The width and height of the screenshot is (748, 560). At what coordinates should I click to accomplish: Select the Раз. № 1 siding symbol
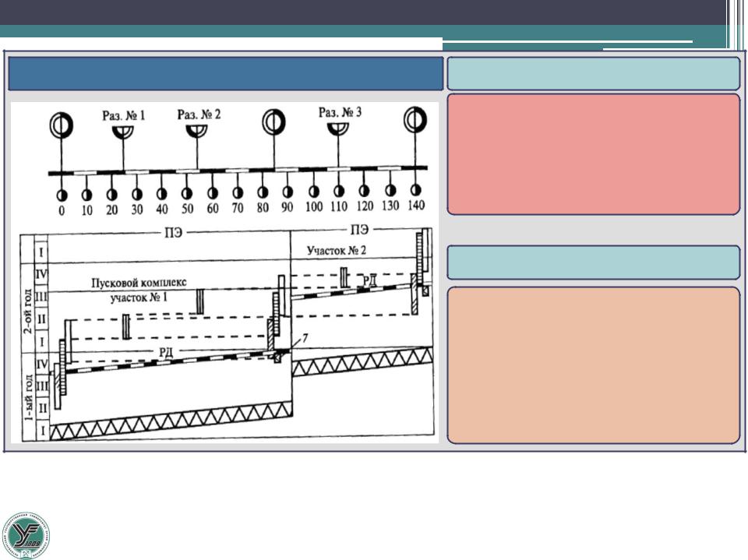coord(123,132)
